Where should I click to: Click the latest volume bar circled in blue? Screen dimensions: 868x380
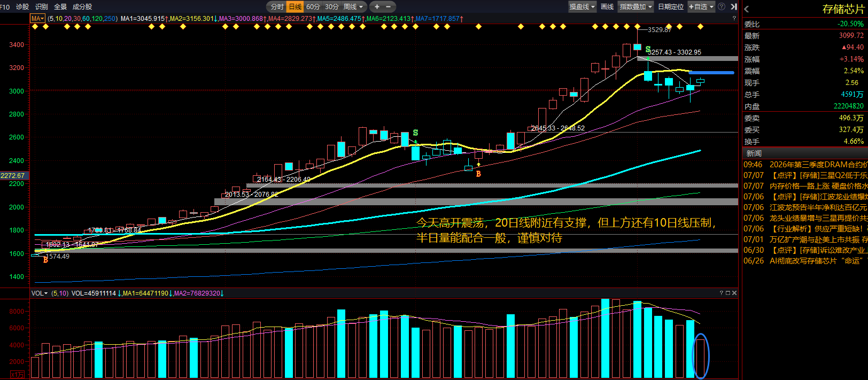tap(701, 358)
